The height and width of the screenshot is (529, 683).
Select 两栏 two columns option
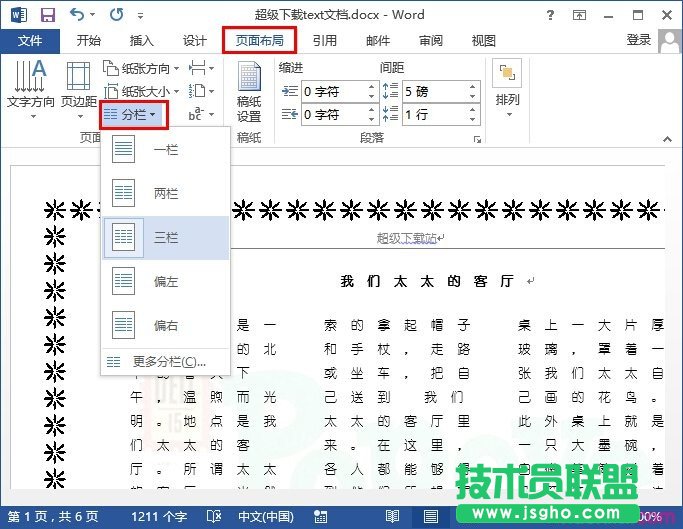pyautogui.click(x=165, y=193)
